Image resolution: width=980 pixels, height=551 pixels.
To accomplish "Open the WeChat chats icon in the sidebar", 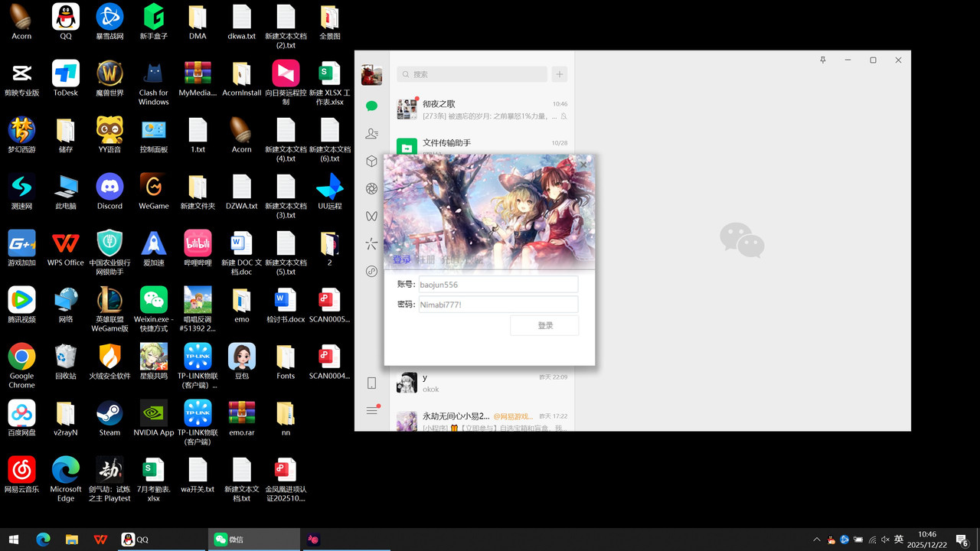I will click(371, 106).
